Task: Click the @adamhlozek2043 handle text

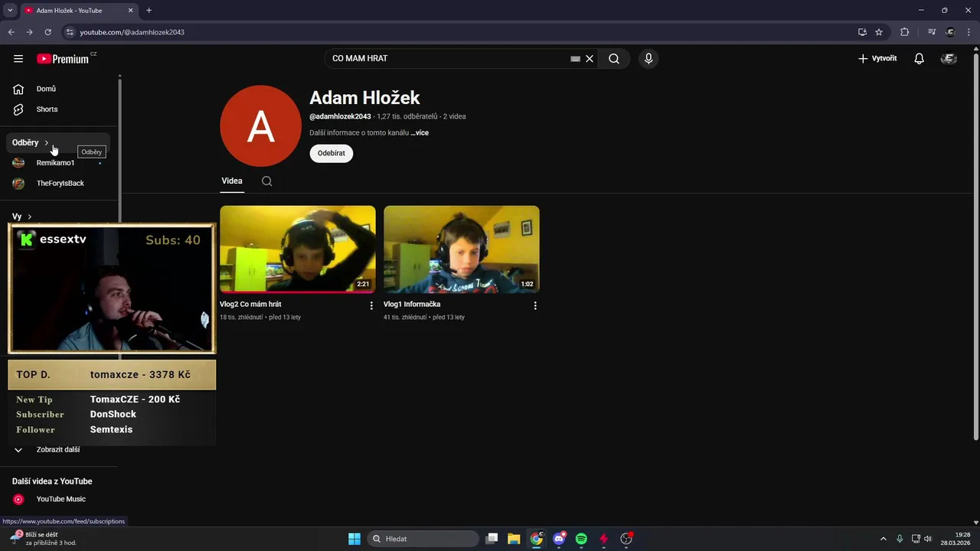Action: point(340,117)
